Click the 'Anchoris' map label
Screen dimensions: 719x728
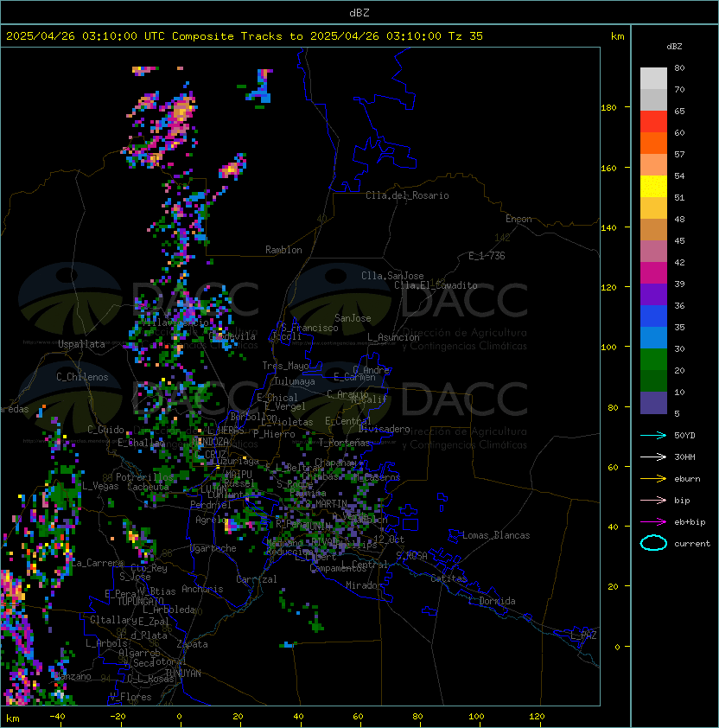point(202,589)
